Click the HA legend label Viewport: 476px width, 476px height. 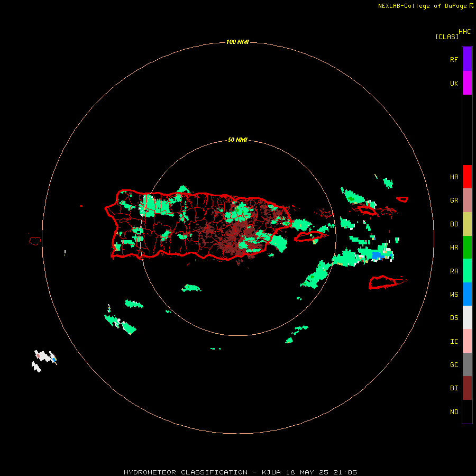(x=454, y=177)
